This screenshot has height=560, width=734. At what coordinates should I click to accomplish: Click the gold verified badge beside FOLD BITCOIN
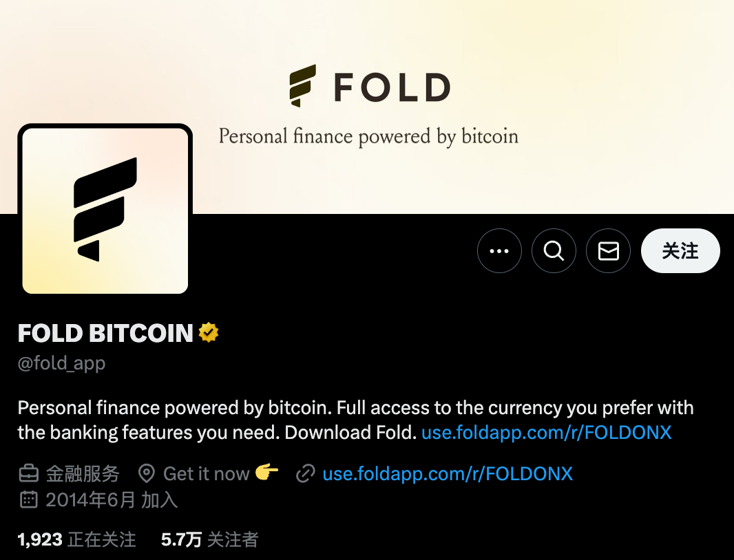click(209, 333)
